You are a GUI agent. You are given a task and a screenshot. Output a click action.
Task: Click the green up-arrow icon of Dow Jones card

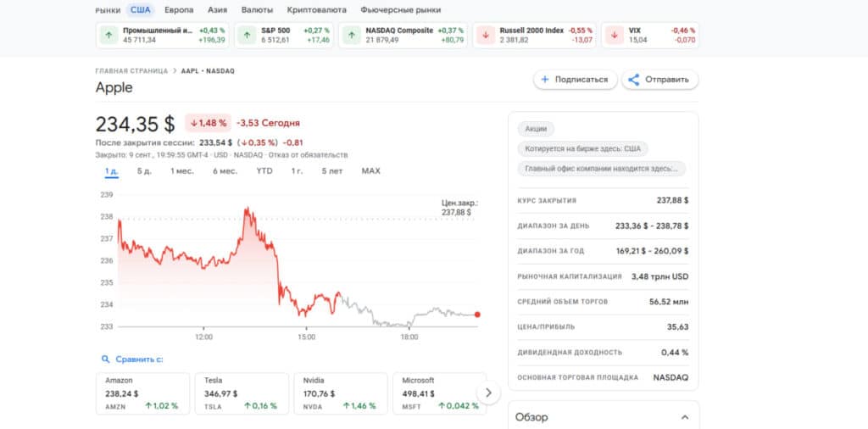[x=108, y=35]
